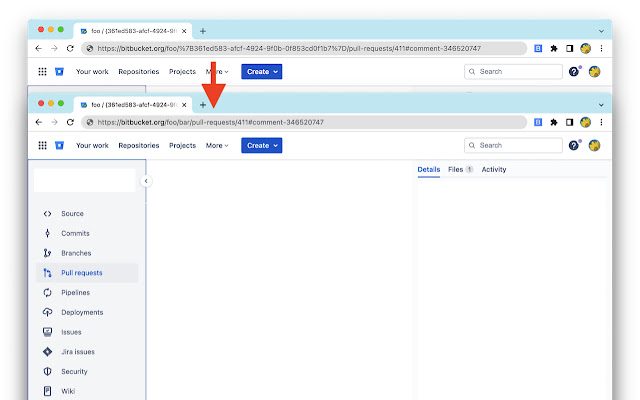
Task: Click the Search field in the back window
Action: tap(513, 71)
